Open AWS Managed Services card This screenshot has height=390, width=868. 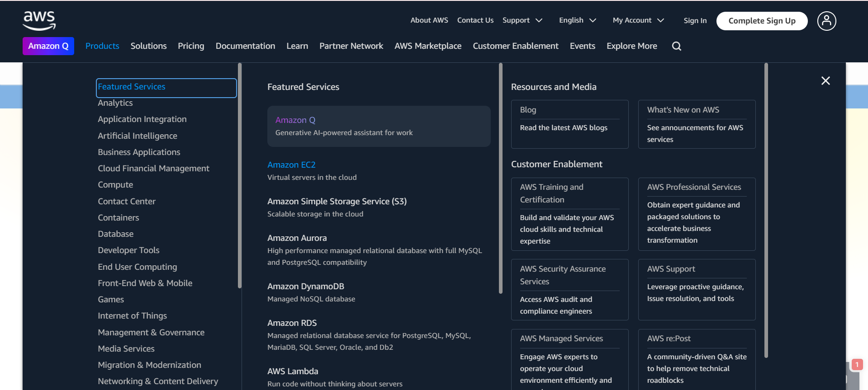coord(569,359)
